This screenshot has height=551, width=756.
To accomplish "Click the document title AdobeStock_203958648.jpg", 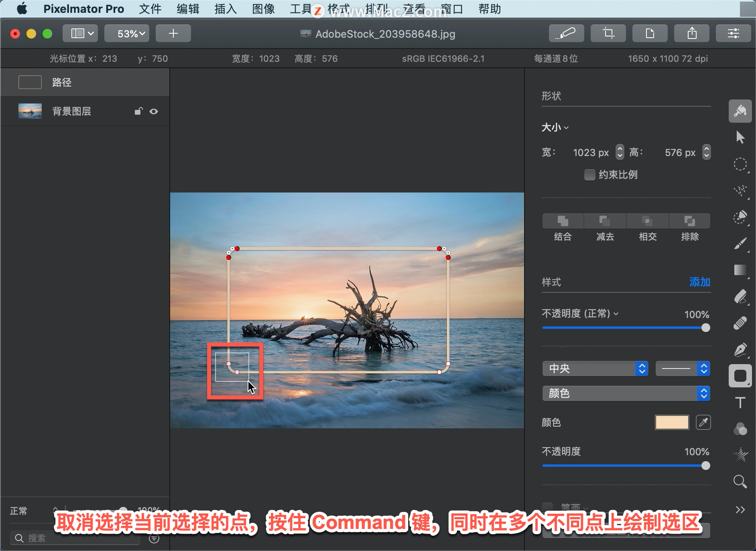I will click(385, 34).
